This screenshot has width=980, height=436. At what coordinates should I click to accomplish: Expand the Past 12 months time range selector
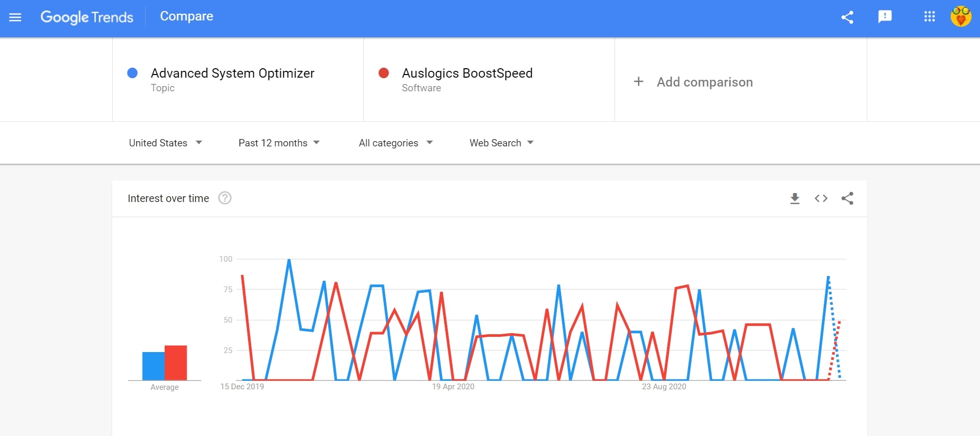pos(279,143)
